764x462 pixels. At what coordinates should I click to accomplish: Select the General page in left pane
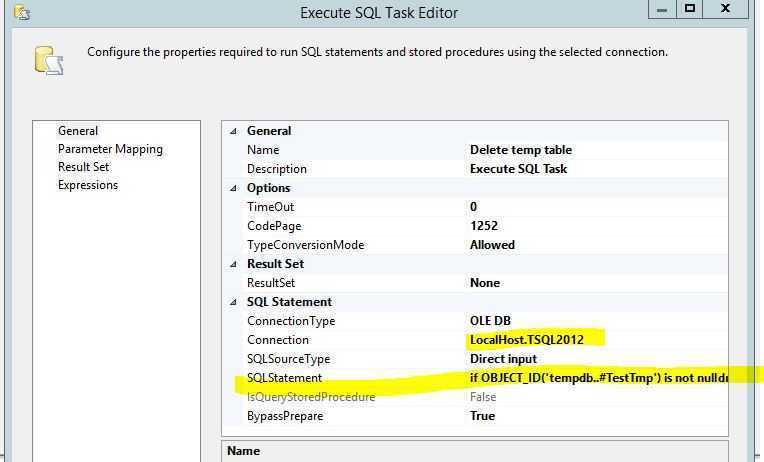[x=78, y=131]
